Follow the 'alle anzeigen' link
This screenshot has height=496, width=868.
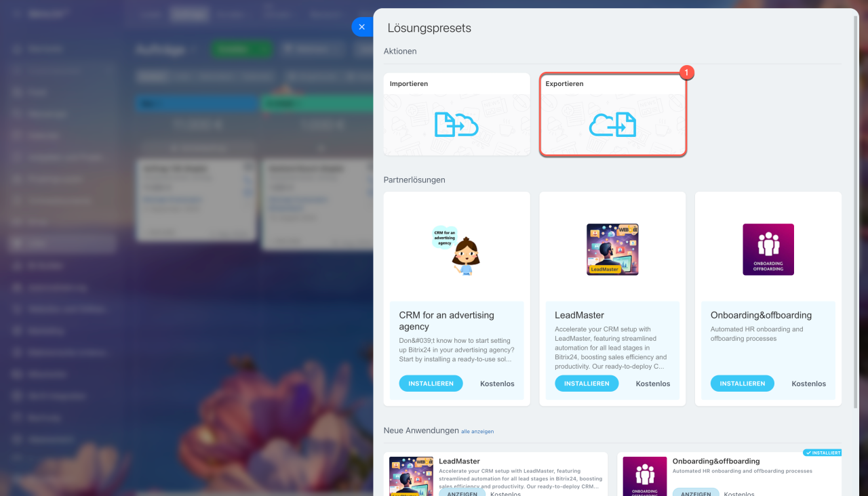[477, 432]
